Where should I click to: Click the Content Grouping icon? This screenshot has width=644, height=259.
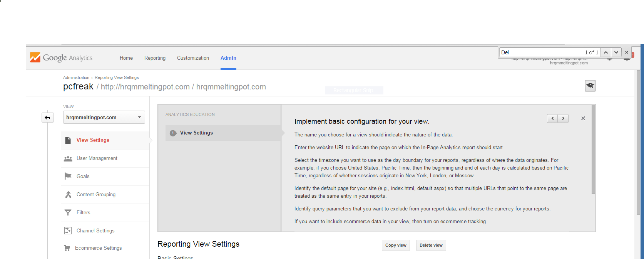tap(68, 195)
